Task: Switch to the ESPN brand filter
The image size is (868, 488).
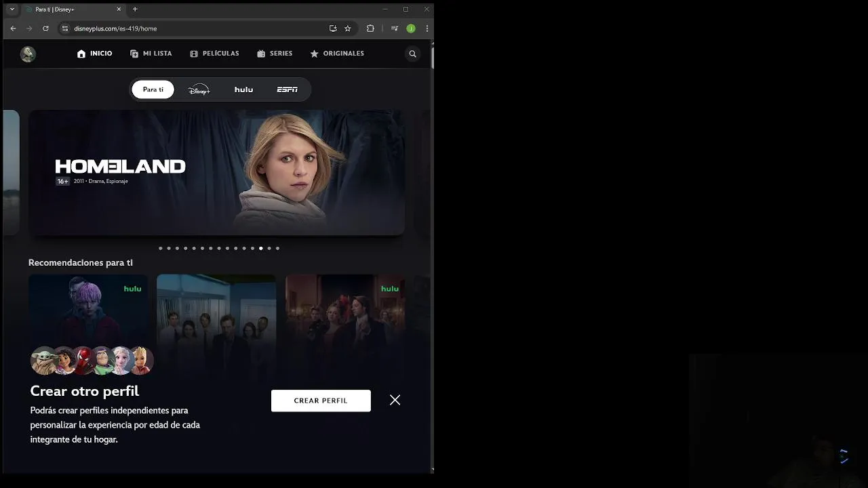Action: [x=288, y=89]
